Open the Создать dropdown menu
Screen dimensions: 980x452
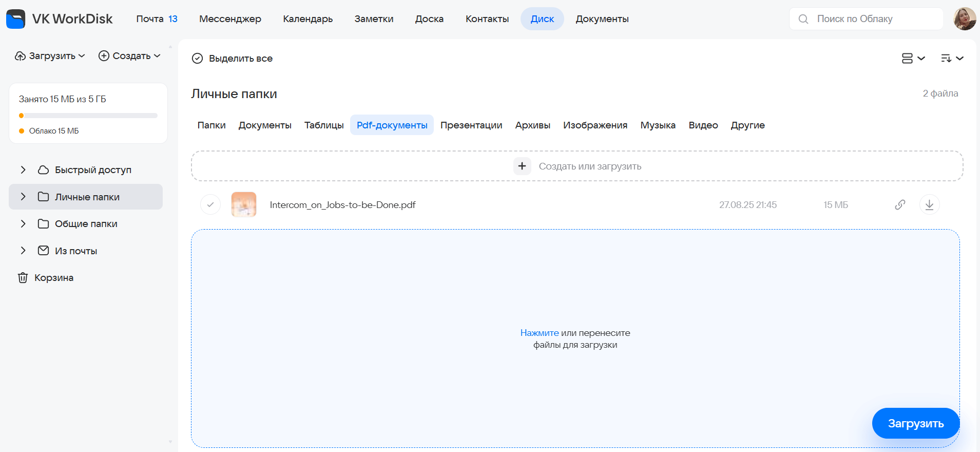[x=129, y=56]
